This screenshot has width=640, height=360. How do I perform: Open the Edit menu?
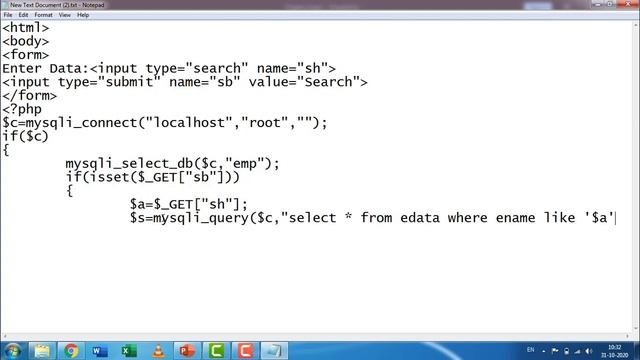(x=23, y=15)
